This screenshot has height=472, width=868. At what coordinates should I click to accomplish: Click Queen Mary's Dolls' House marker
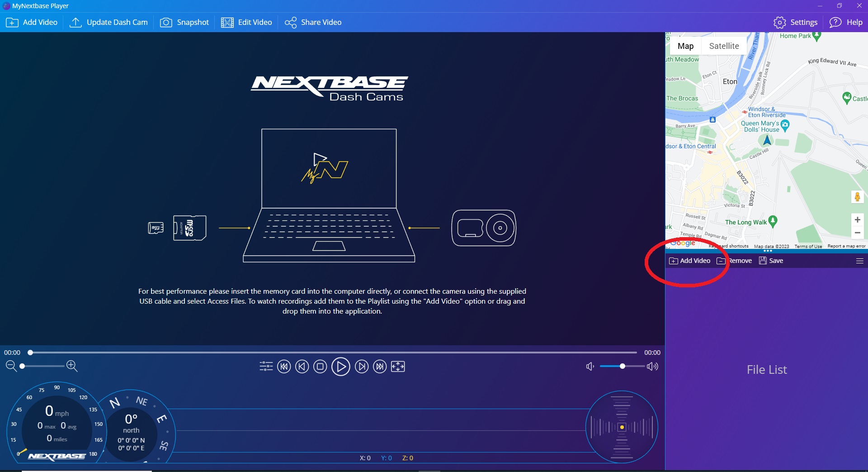pos(785,125)
